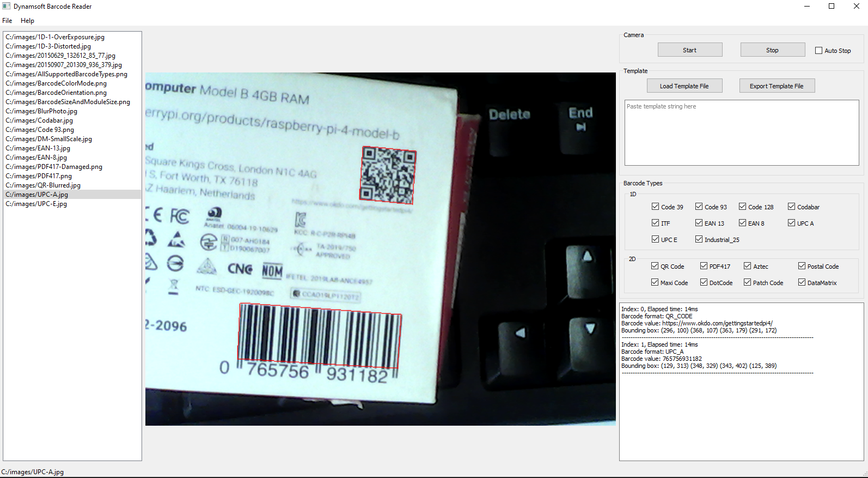Disable the UPC A checkbox
Viewport: 868px width, 478px height.
[x=792, y=223]
